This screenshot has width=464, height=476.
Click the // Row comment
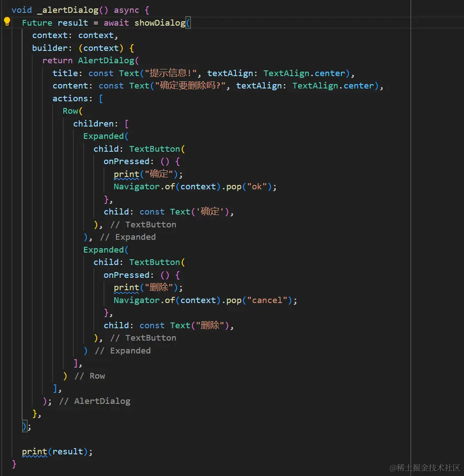point(89,376)
